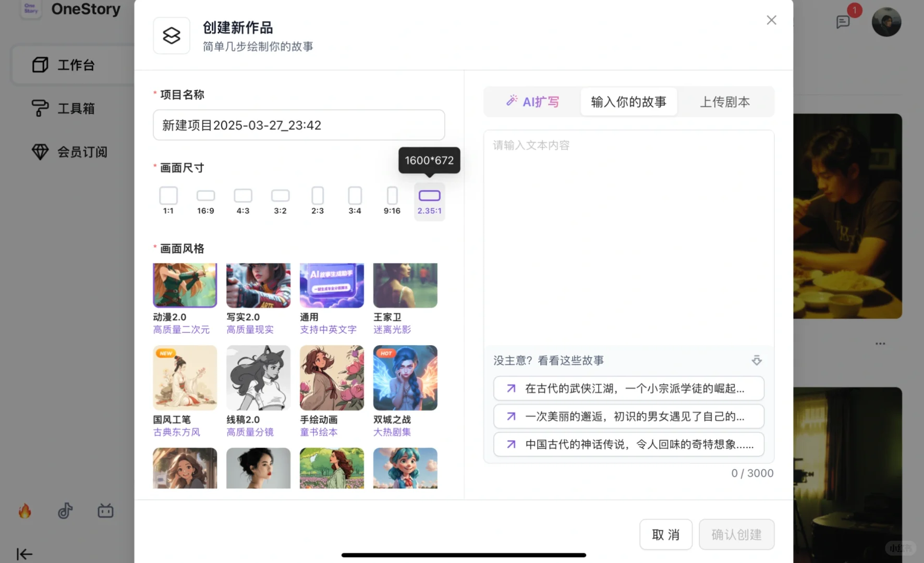
Task: Click the fire trending icon in the sidebar
Action: [24, 511]
